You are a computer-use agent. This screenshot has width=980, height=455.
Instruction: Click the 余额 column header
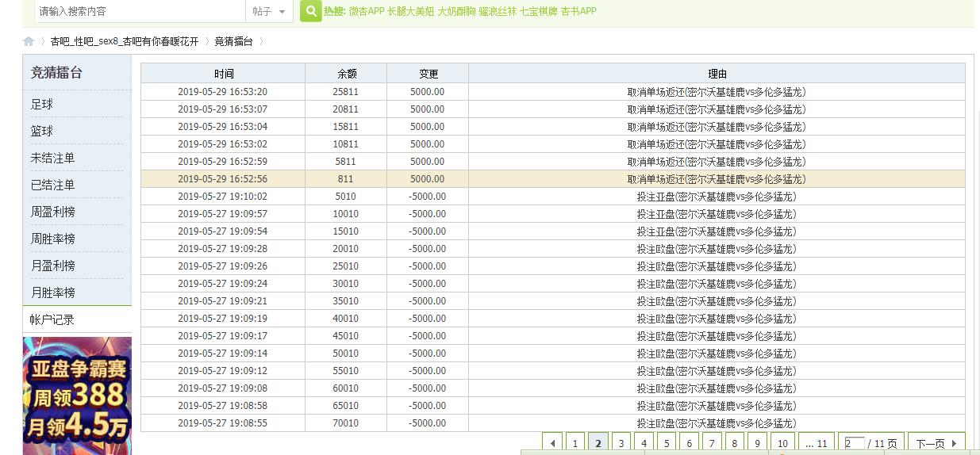coord(347,74)
